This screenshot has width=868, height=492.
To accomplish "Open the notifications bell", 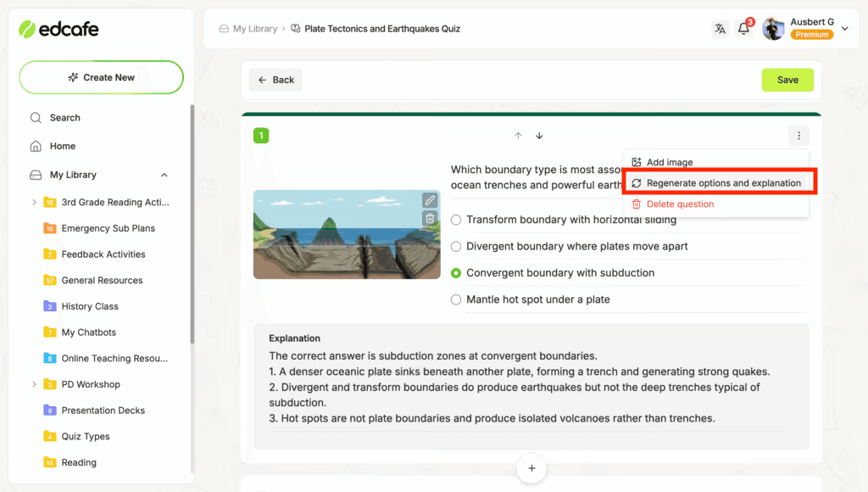I will [743, 29].
